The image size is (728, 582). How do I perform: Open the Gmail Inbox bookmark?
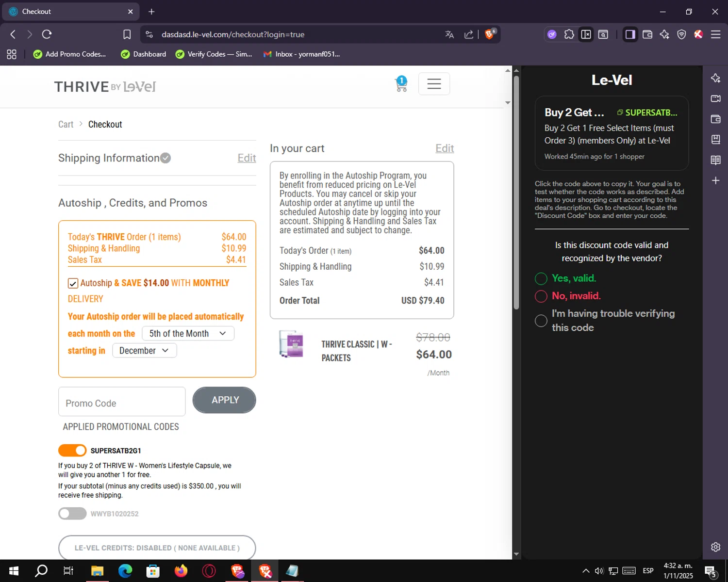point(301,54)
